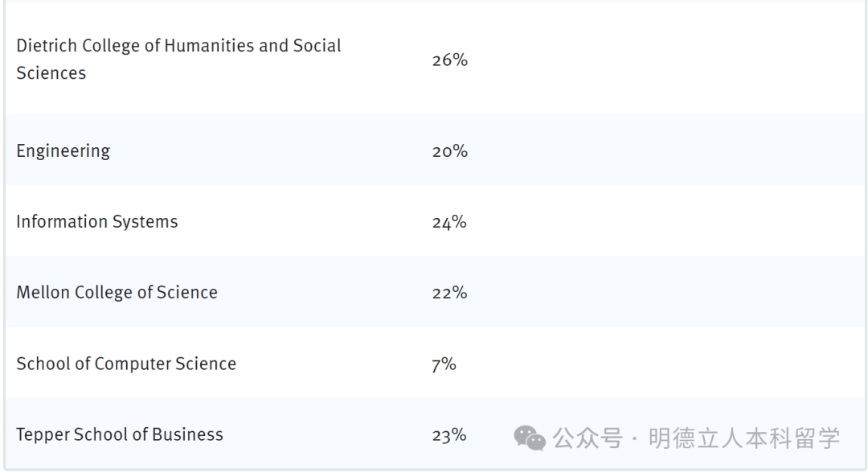Image resolution: width=868 pixels, height=473 pixels.
Task: Select the 24% value
Action: click(449, 222)
